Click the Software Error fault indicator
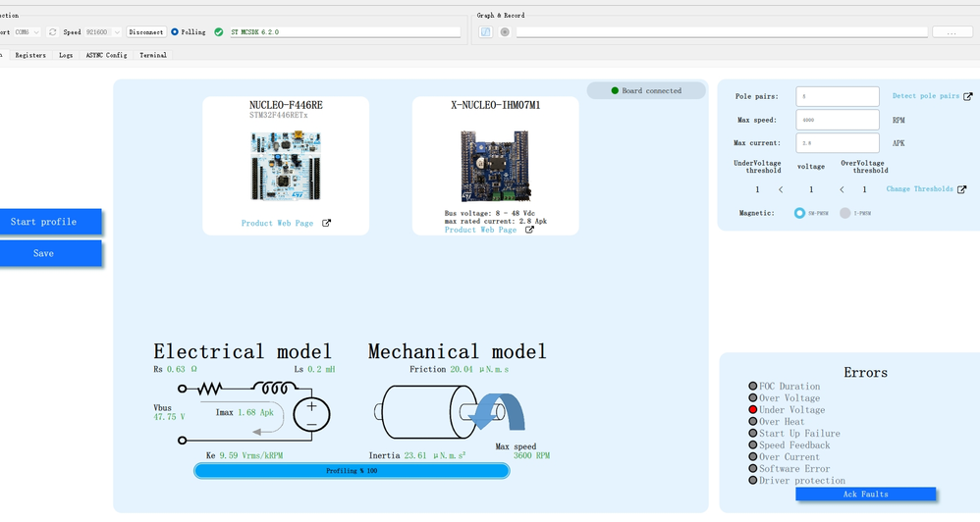Image resolution: width=980 pixels, height=522 pixels. coord(752,469)
